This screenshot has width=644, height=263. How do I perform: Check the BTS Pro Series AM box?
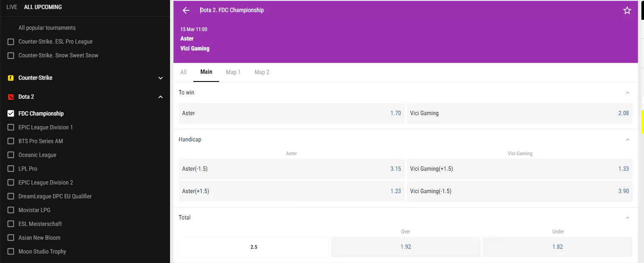[x=11, y=141]
